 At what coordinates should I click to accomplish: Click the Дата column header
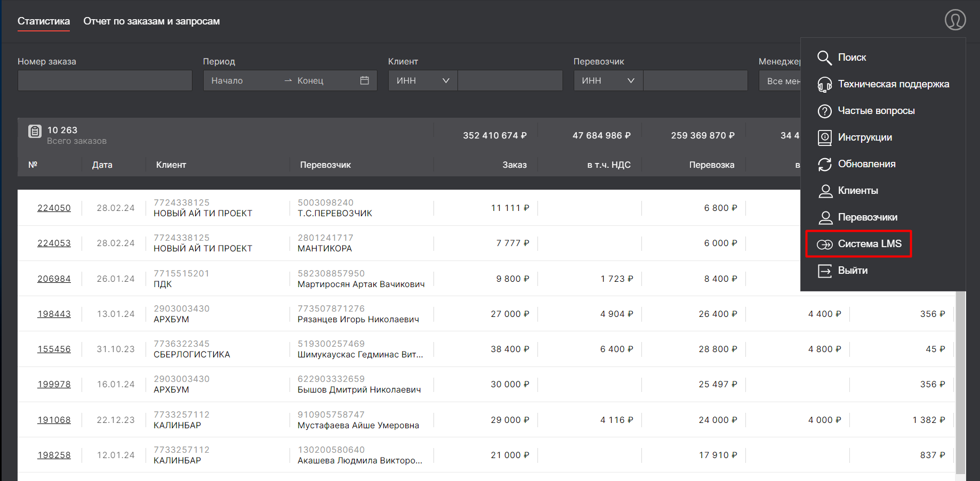102,165
